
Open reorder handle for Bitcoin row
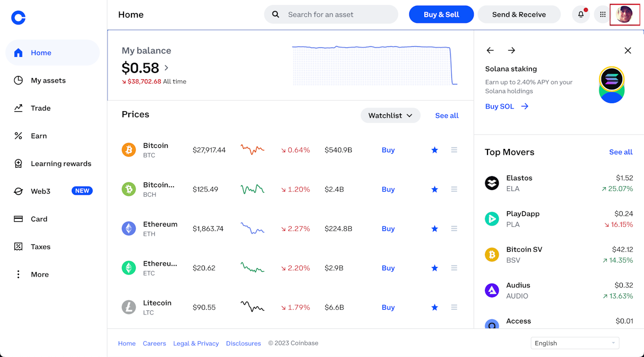[x=454, y=150]
